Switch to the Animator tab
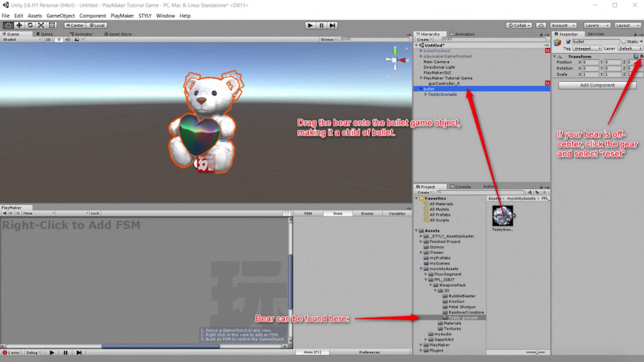This screenshot has height=362, width=644. 81,34
